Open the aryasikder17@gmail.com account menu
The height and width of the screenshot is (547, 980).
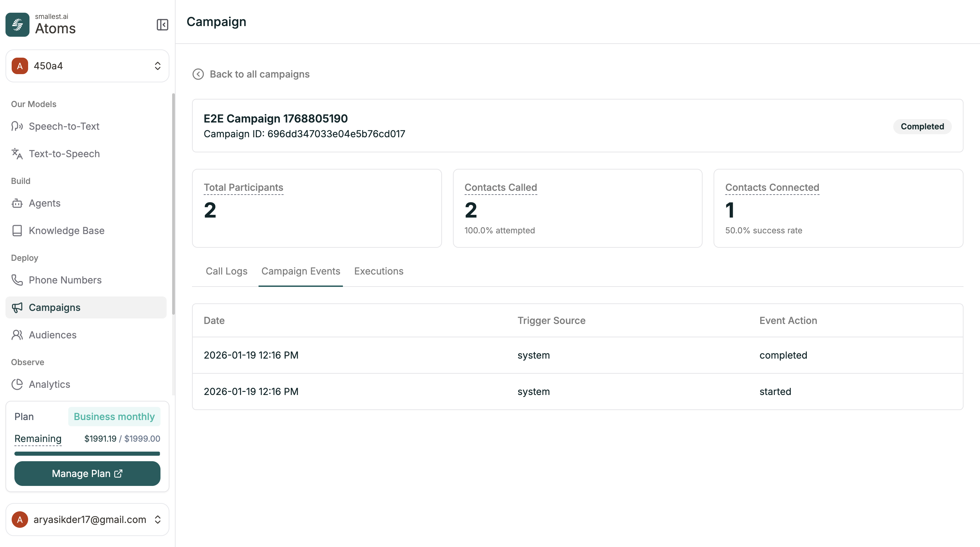tap(87, 520)
